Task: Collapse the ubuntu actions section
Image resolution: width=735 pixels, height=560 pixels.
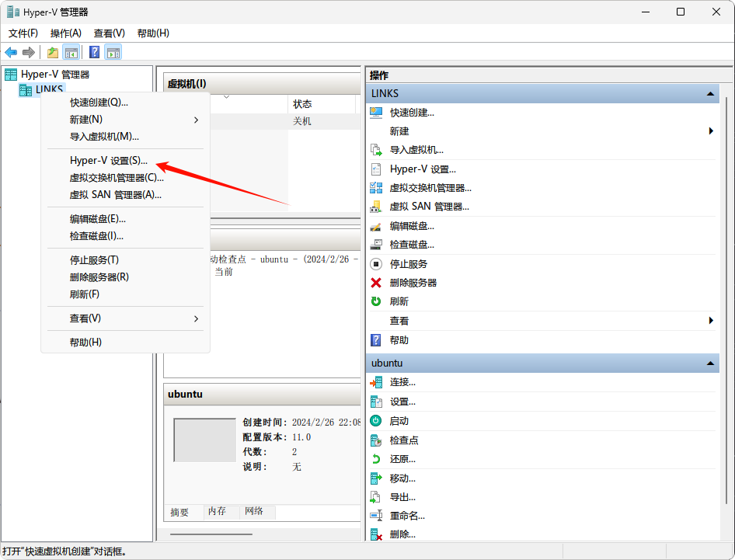Action: click(711, 363)
